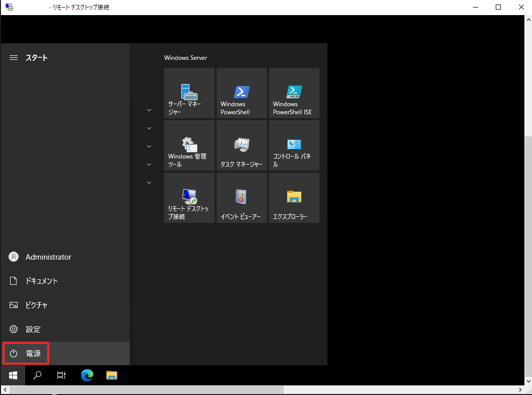Open リモート デスクトップ接続 tile
Viewport: 532px width, 395px height.
tap(189, 198)
